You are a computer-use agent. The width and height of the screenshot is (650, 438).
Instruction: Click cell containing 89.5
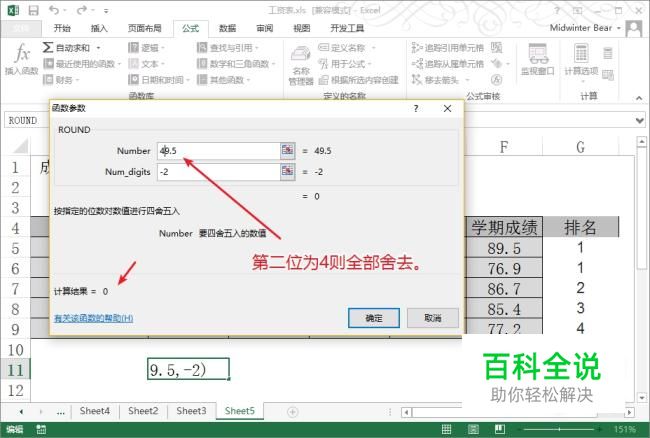point(504,248)
